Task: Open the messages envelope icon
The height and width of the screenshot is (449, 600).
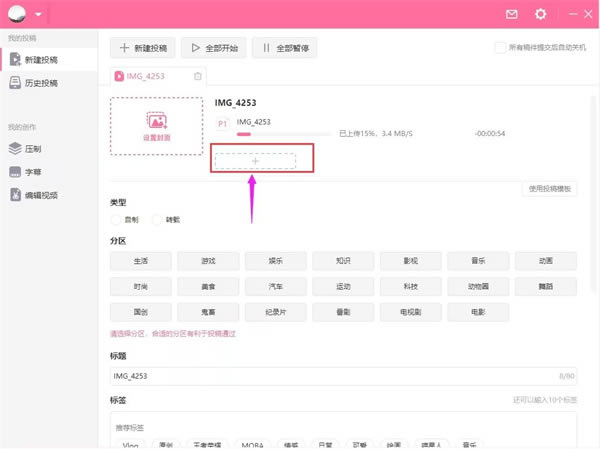Action: coord(512,15)
